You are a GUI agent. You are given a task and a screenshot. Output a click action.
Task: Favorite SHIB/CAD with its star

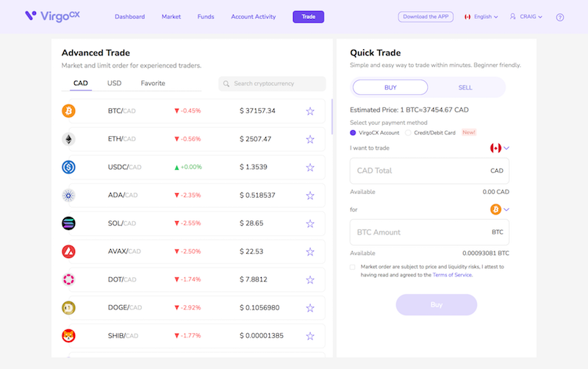pyautogui.click(x=310, y=336)
